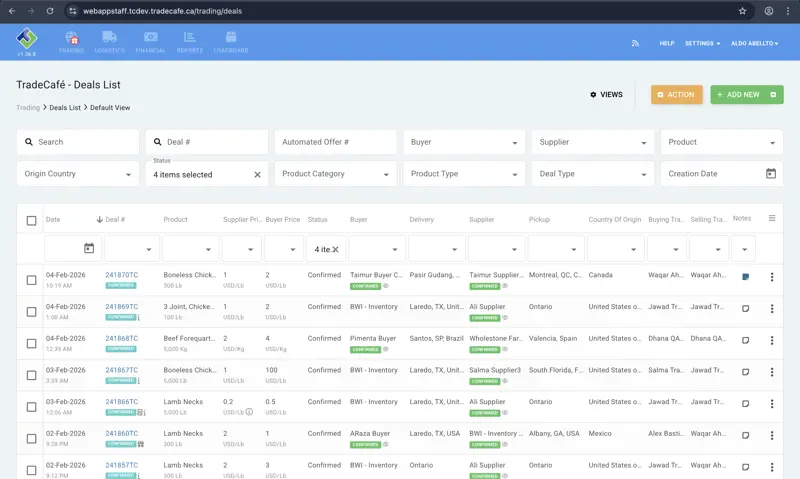
Task: Open the Help menu item
Action: (x=666, y=43)
